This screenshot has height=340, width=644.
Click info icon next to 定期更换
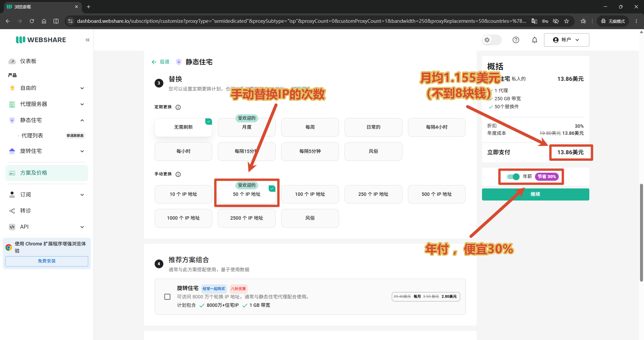178,107
